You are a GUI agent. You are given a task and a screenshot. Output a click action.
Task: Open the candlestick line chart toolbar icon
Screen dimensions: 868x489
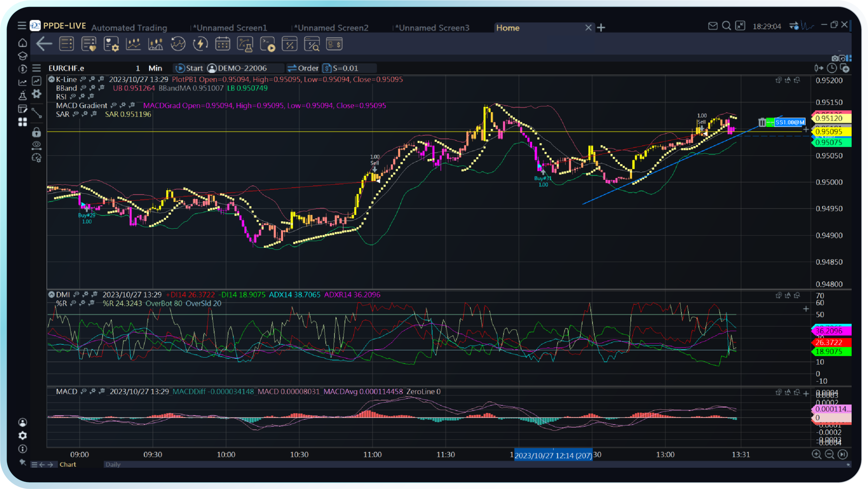tap(133, 44)
